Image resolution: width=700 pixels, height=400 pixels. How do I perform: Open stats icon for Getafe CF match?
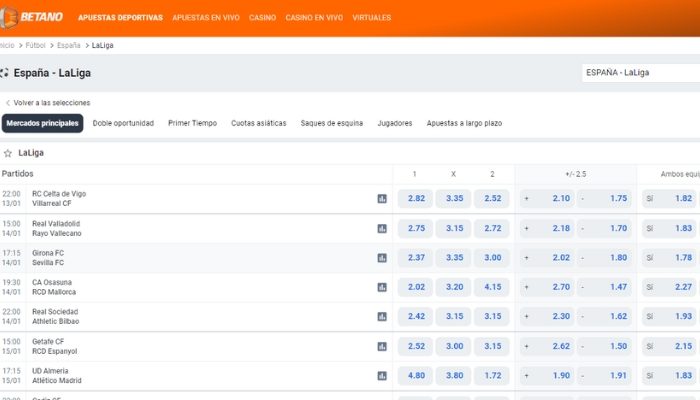click(382, 346)
